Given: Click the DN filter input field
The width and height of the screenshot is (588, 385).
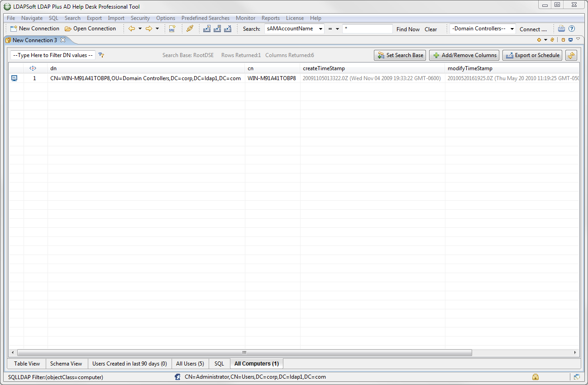Looking at the screenshot, I should click(53, 55).
